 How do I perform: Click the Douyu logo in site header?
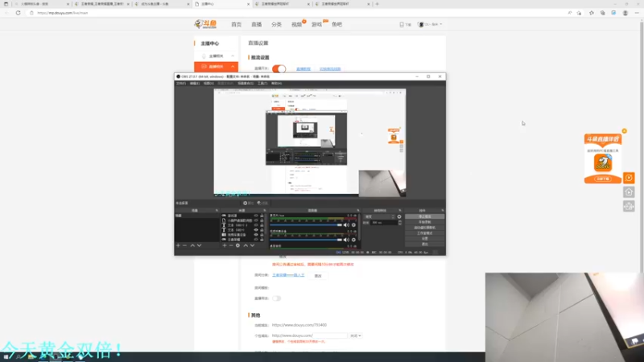point(205,24)
